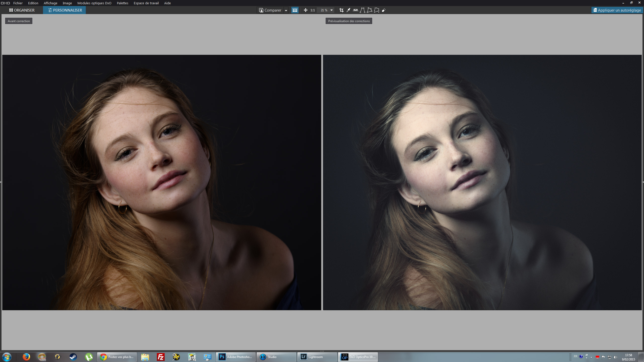Select the rectangle perspective correction tool
The width and height of the screenshot is (644, 362).
369,10
